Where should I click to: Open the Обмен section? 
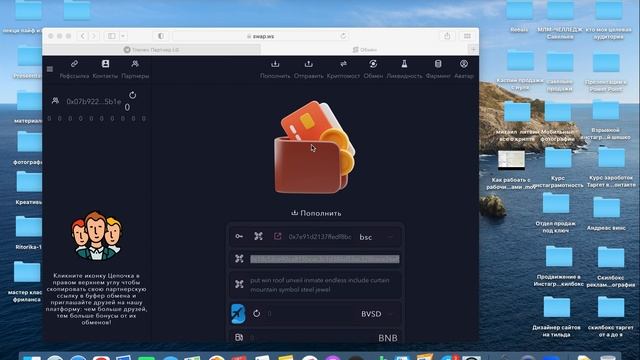point(373,69)
